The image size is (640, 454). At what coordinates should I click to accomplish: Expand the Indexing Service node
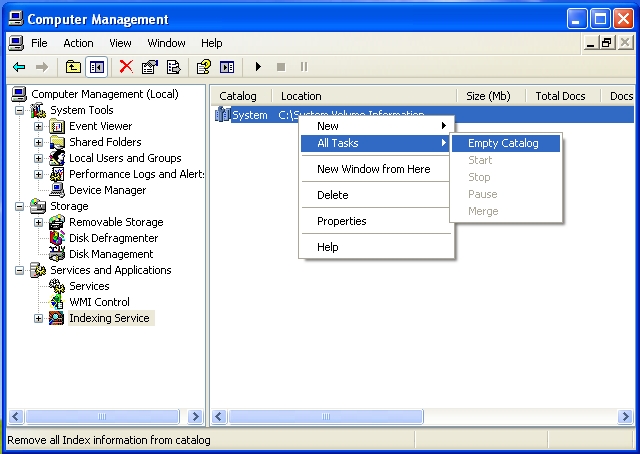tap(38, 318)
